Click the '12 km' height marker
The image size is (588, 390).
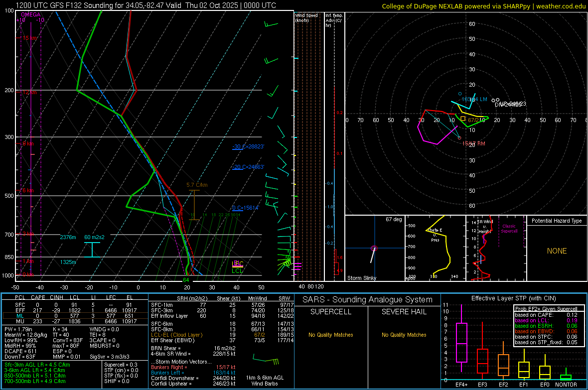pyautogui.click(x=29, y=92)
